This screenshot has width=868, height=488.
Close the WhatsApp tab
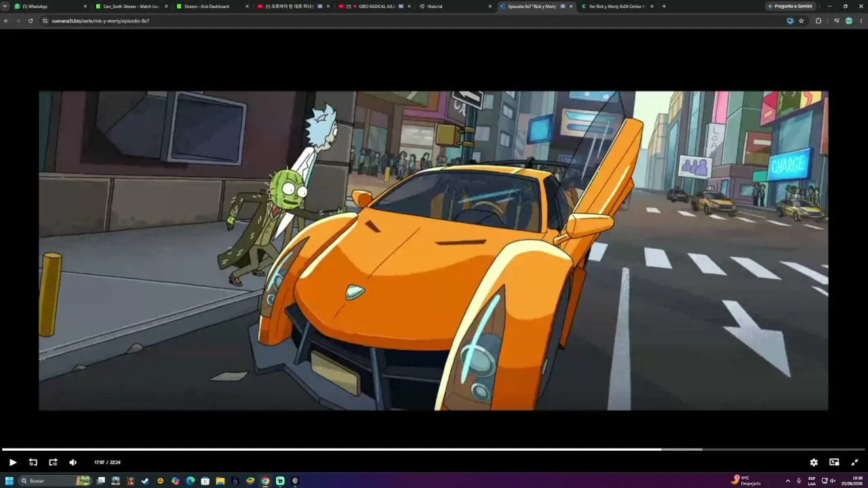[85, 6]
